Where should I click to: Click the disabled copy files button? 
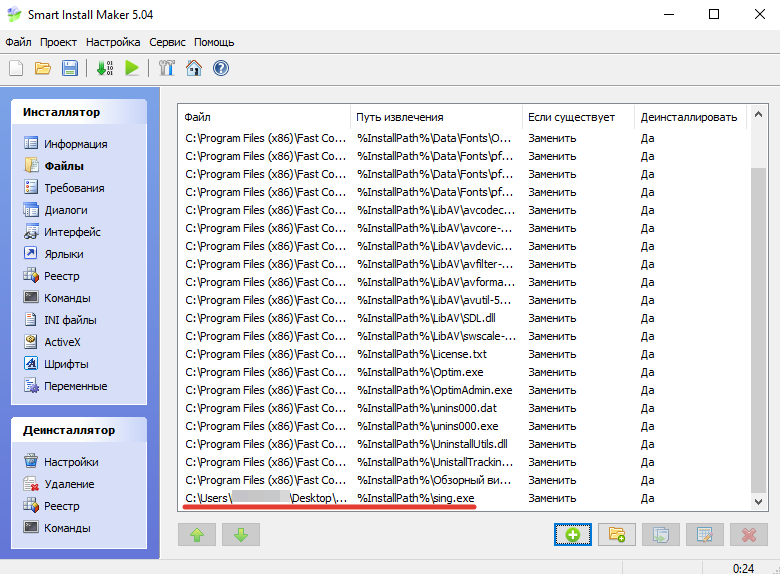(661, 535)
